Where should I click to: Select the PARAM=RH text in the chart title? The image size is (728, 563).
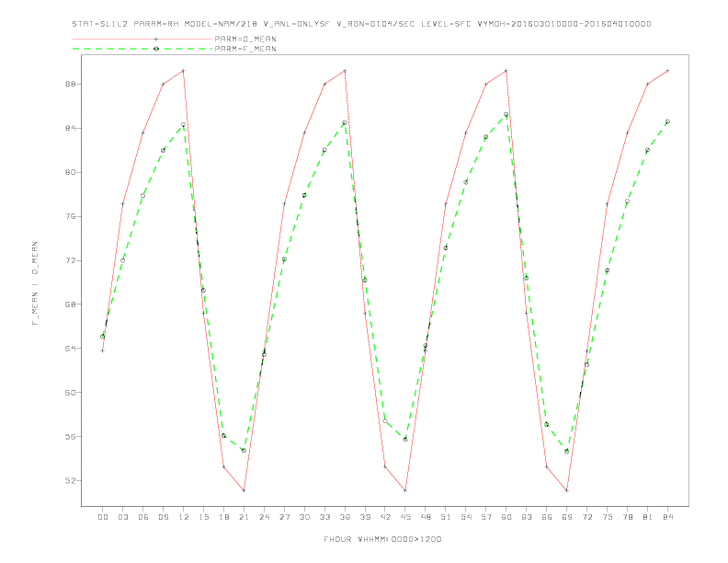click(156, 24)
